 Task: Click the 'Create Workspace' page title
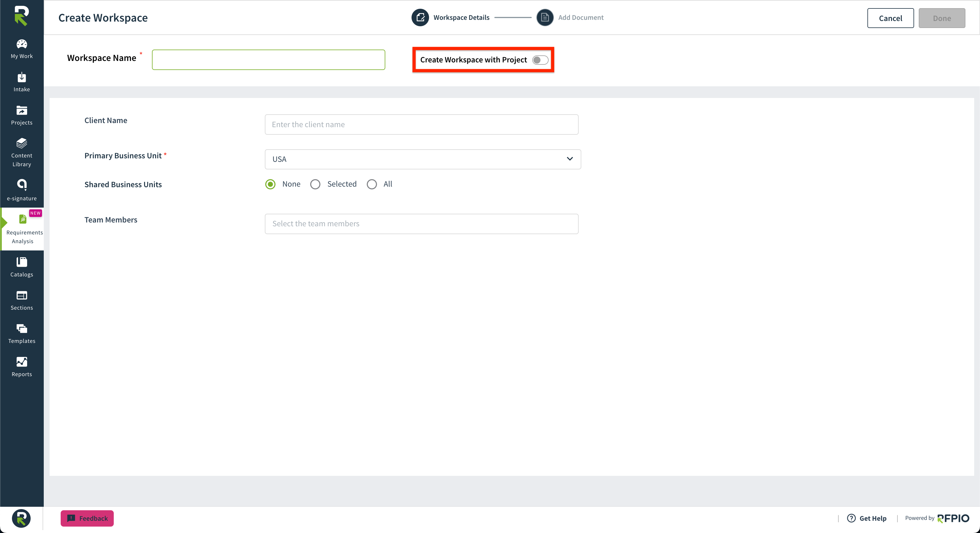[x=103, y=18]
